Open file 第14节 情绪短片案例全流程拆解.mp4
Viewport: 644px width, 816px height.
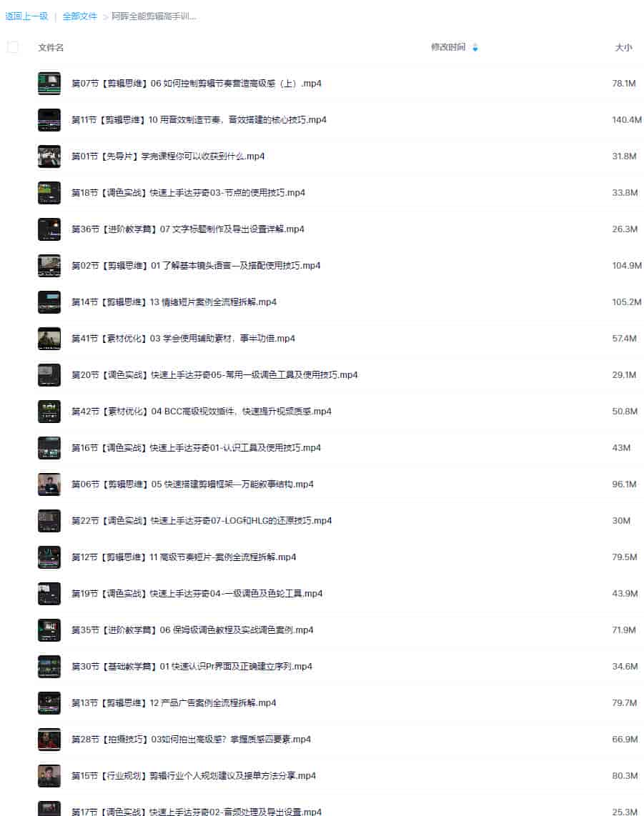click(x=174, y=302)
